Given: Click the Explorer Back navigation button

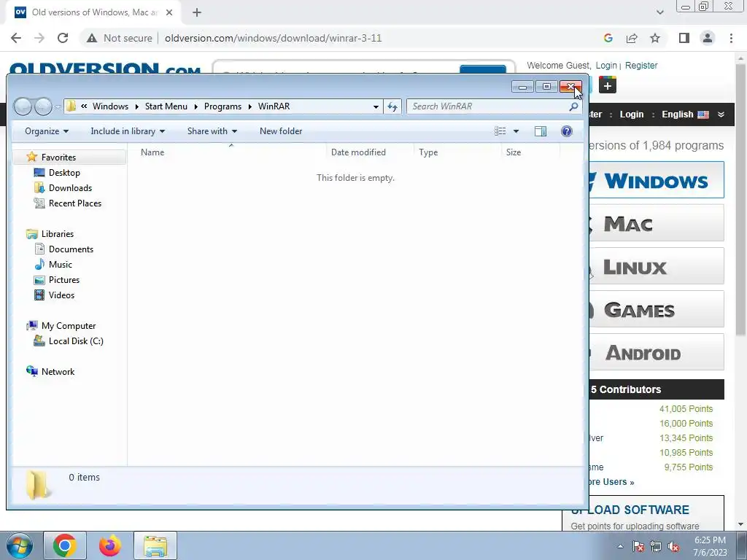Looking at the screenshot, I should (23, 106).
